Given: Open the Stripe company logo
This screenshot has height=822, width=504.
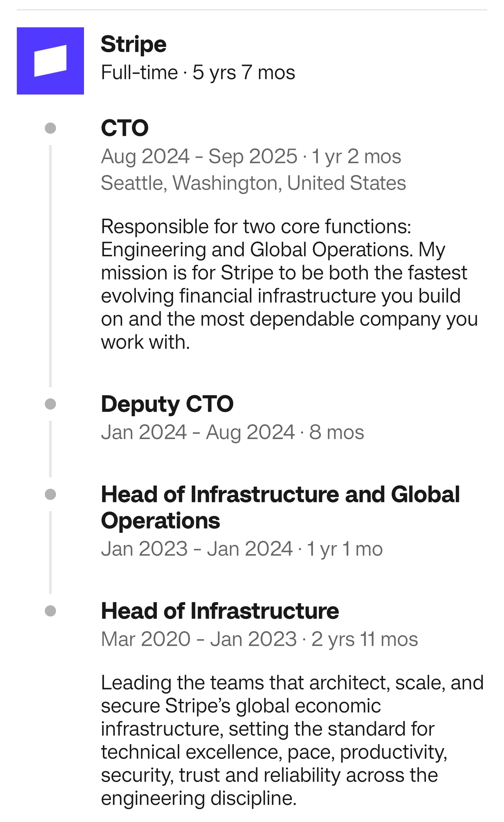Looking at the screenshot, I should (x=50, y=61).
